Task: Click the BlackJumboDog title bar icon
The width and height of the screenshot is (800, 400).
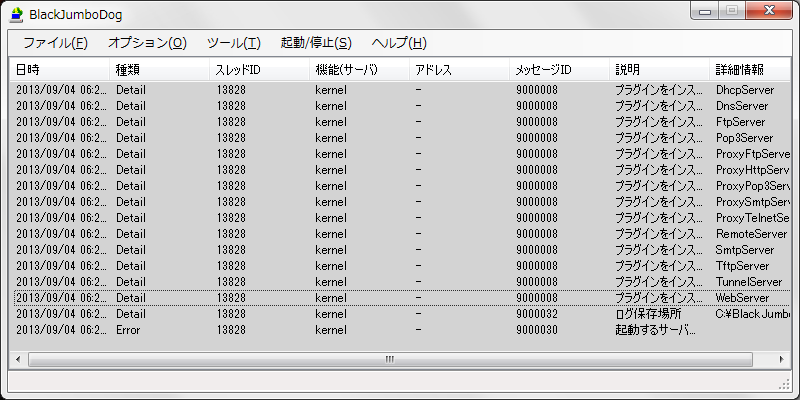Action: point(17,15)
